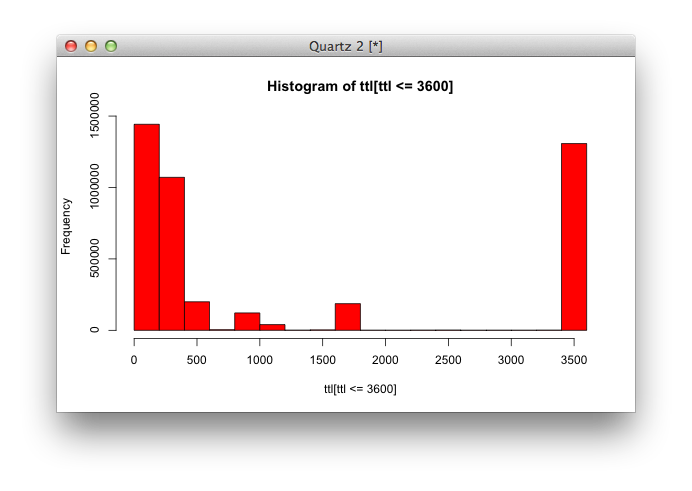This screenshot has width=692, height=491.
Task: Select the histogram bar at 800-1000
Action: (247, 322)
